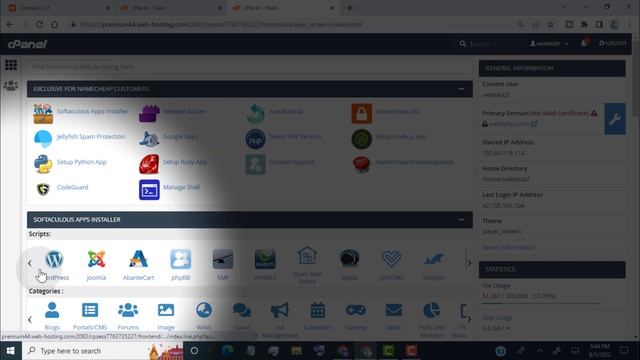The width and height of the screenshot is (640, 360).
Task: Select the WHMCS script icon
Action: pyautogui.click(x=265, y=259)
